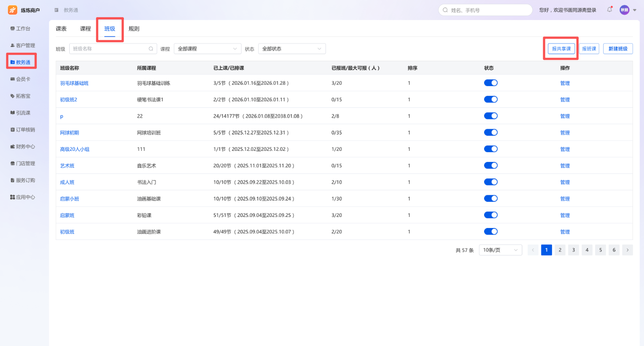Image resolution: width=644 pixels, height=346 pixels.
Task: Click the sidebar collapse icon beside 教务通
Action: coord(56,10)
